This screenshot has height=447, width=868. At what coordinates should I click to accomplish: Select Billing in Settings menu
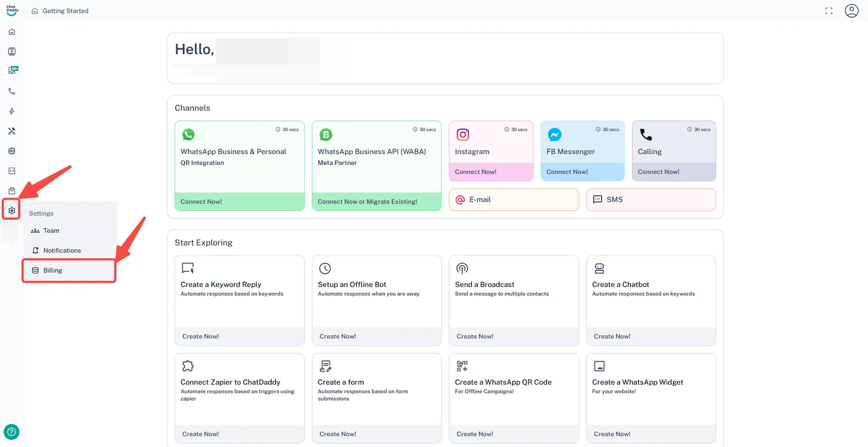click(53, 270)
